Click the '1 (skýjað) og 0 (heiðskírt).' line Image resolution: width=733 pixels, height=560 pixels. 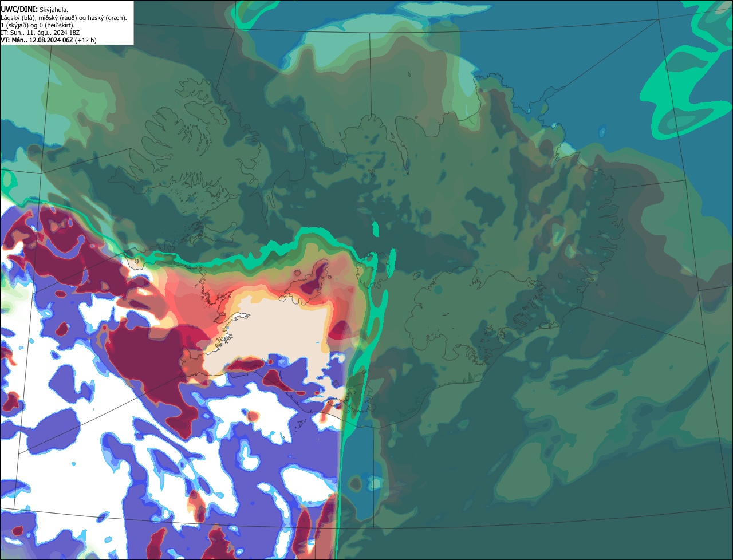(x=38, y=25)
